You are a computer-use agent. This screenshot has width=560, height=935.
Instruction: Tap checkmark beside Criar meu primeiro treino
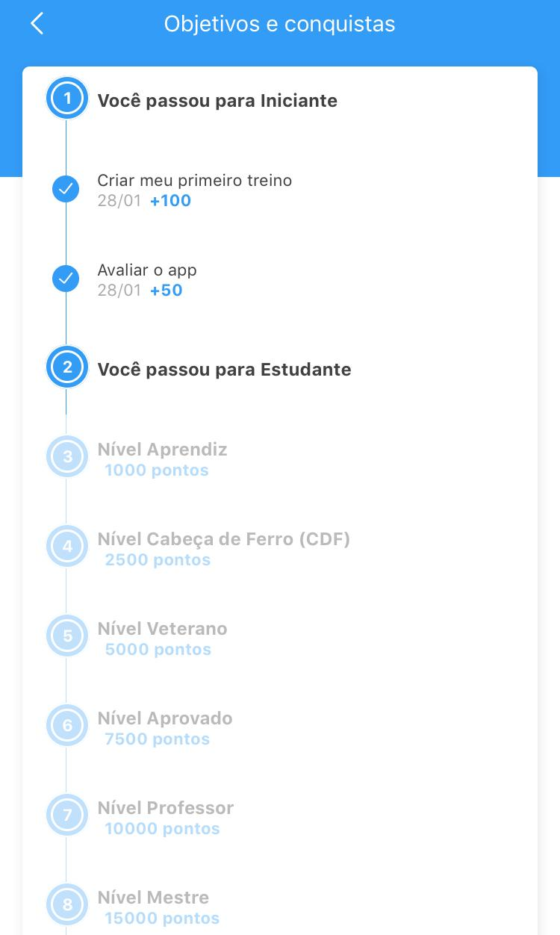pos(66,189)
